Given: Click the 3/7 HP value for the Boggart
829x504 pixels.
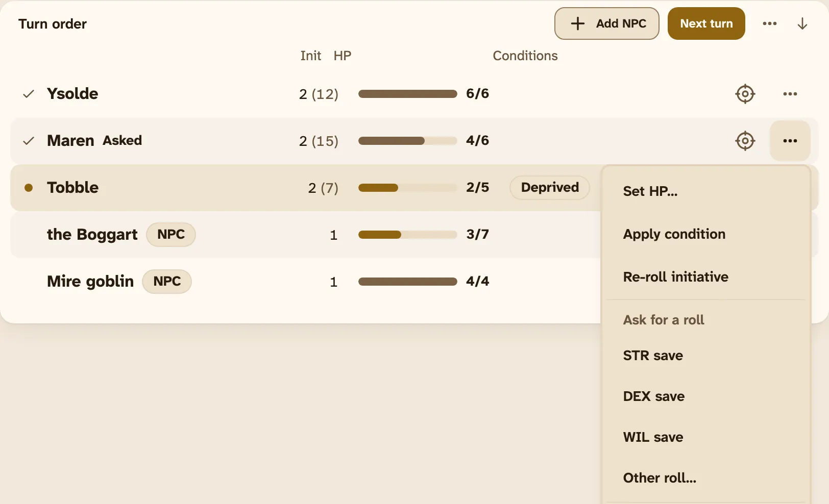Looking at the screenshot, I should coord(478,234).
